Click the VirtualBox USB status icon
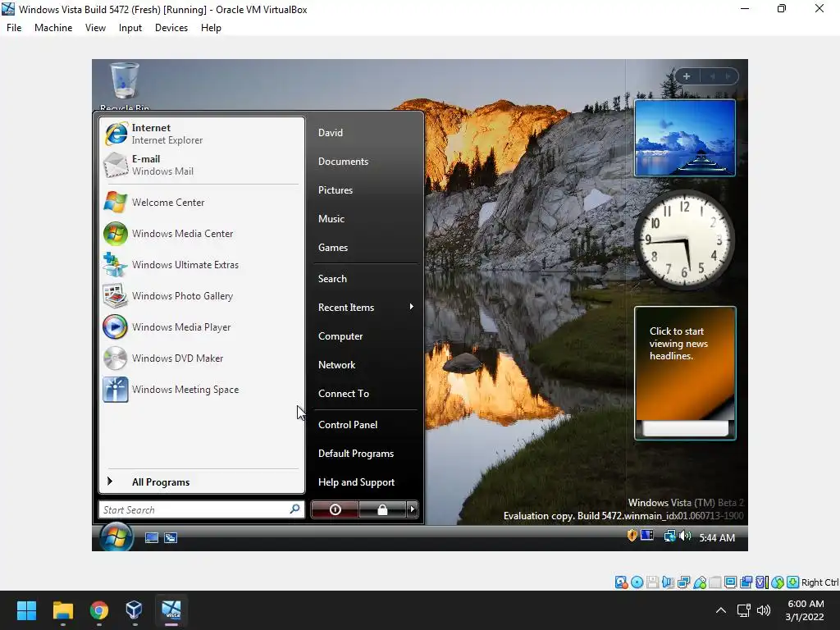 700,582
